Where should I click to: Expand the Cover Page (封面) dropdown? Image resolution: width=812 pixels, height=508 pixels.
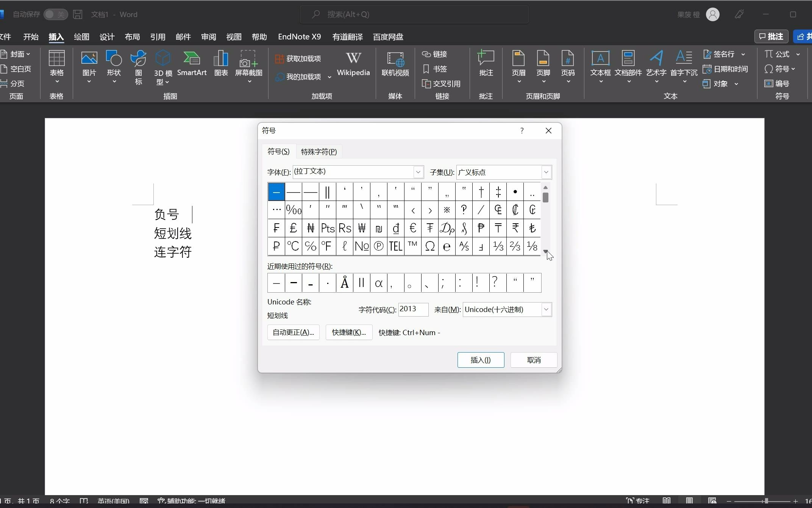pos(28,54)
